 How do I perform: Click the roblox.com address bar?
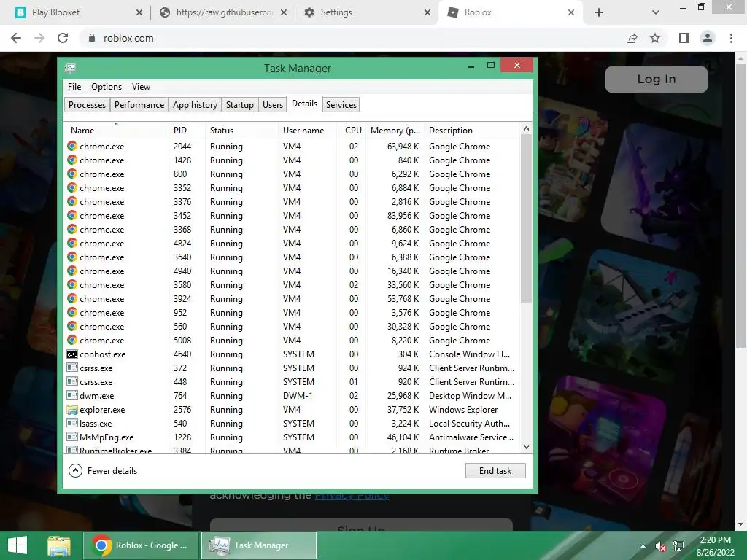tap(352, 38)
